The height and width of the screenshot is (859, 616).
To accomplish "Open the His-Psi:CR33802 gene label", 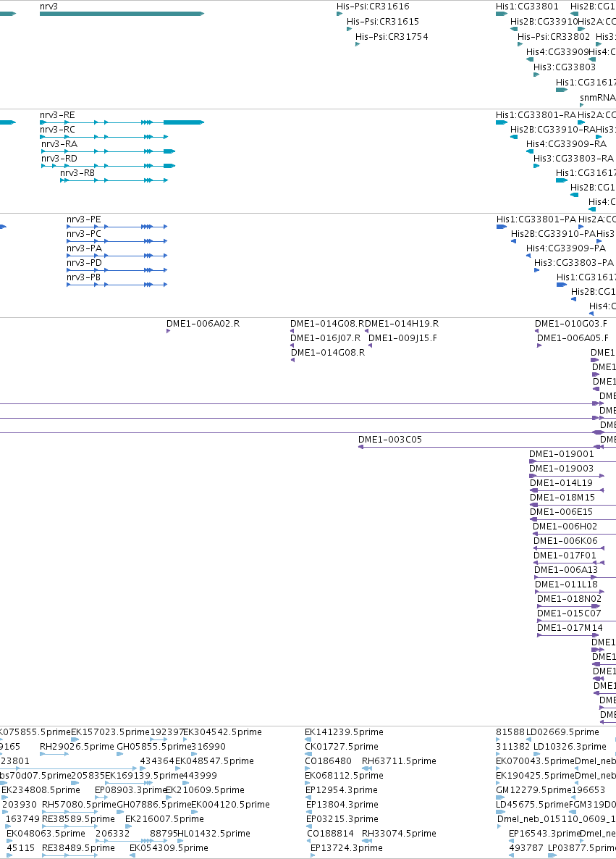I will point(554,37).
